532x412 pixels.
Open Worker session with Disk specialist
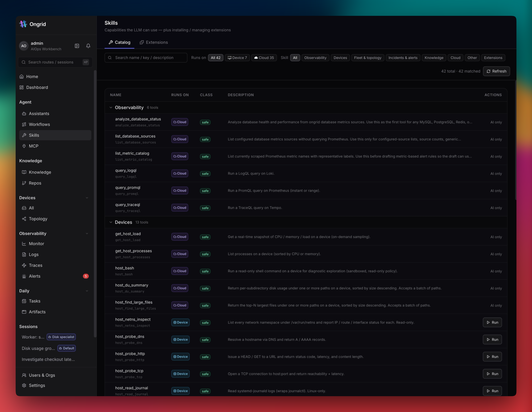click(49, 337)
